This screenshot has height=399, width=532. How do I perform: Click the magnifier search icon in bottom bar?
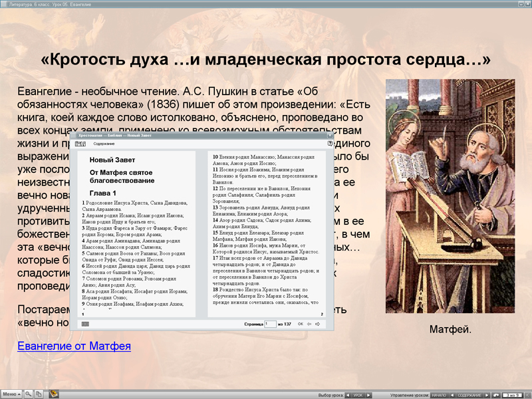click(x=29, y=394)
